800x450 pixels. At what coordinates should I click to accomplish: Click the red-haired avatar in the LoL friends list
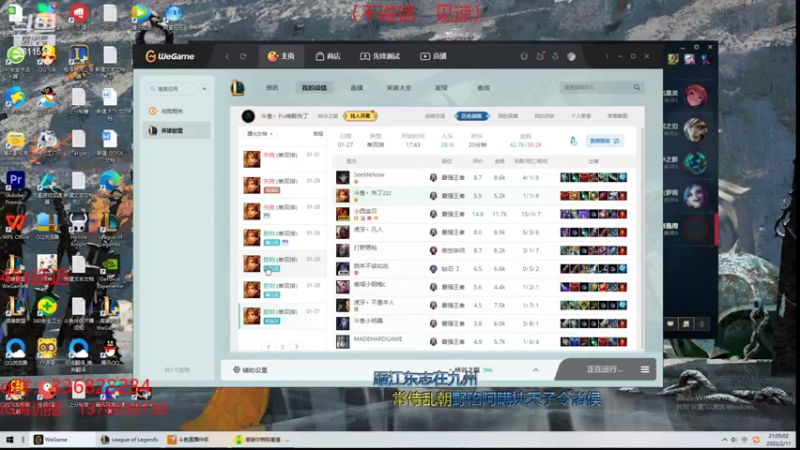(695, 96)
